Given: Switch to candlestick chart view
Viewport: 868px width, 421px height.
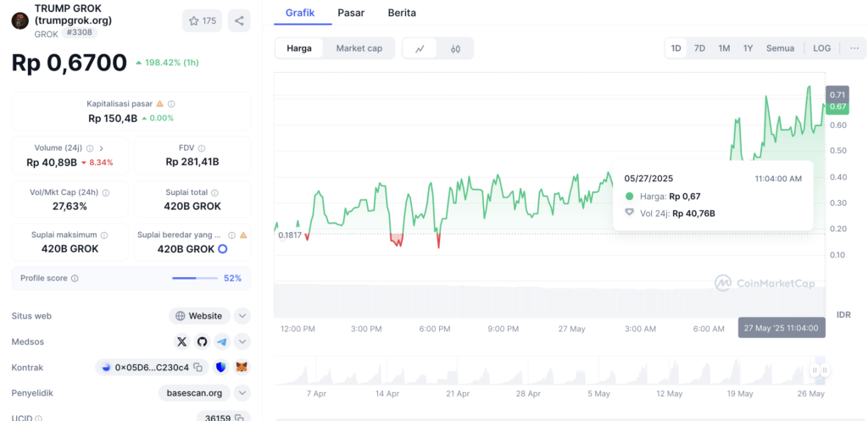Looking at the screenshot, I should [455, 48].
